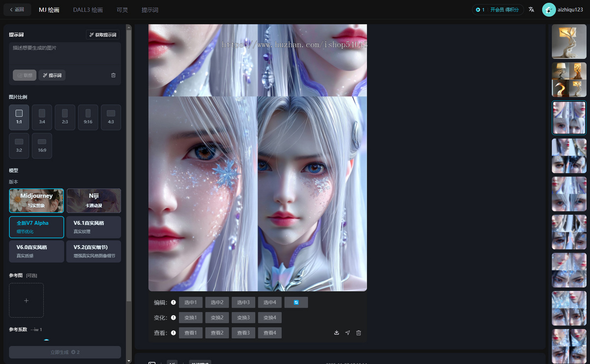Select the 9:16 aspect ratio

click(88, 117)
